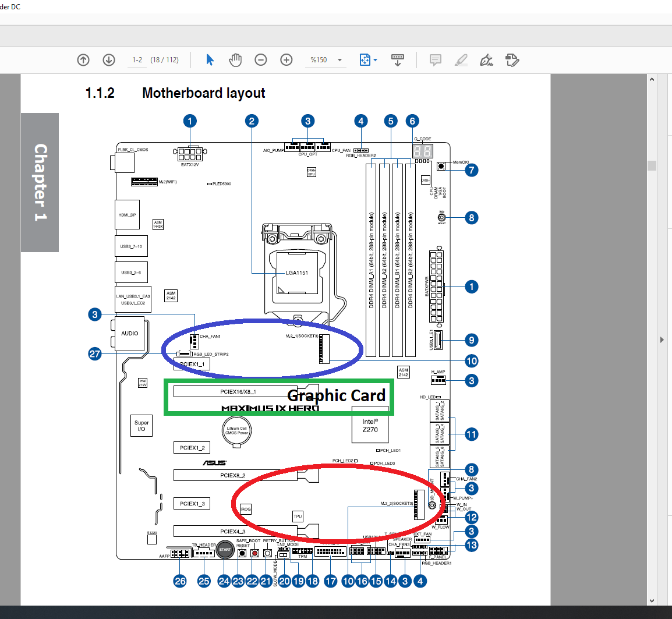Click the HDMI_DP port block
This screenshot has width=672, height=619.
[127, 215]
